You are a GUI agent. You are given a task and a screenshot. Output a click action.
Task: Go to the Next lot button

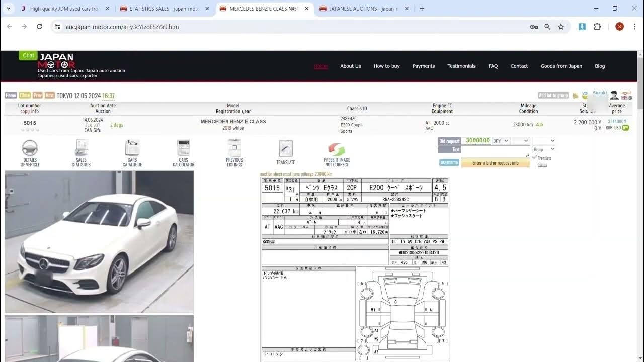point(50,95)
